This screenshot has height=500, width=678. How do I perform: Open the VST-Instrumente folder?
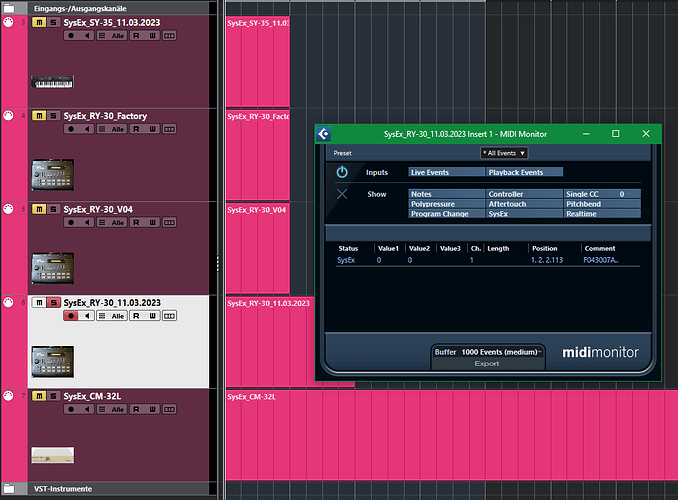coord(9,489)
